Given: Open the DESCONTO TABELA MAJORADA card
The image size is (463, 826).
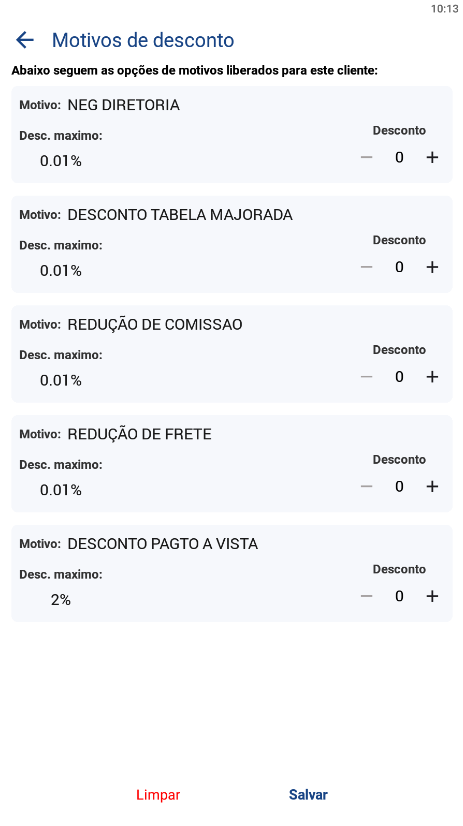Looking at the screenshot, I should pos(232,244).
